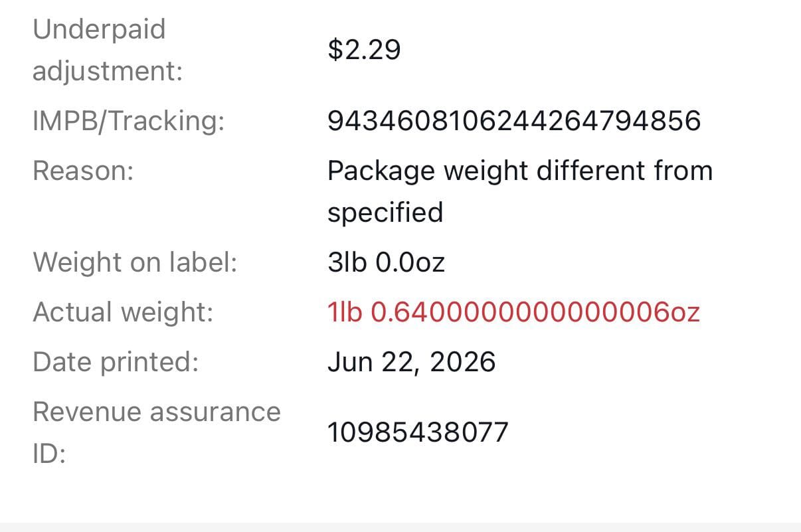The width and height of the screenshot is (801, 532).
Task: Select the 'Package weight different from' text
Action: coord(520,172)
